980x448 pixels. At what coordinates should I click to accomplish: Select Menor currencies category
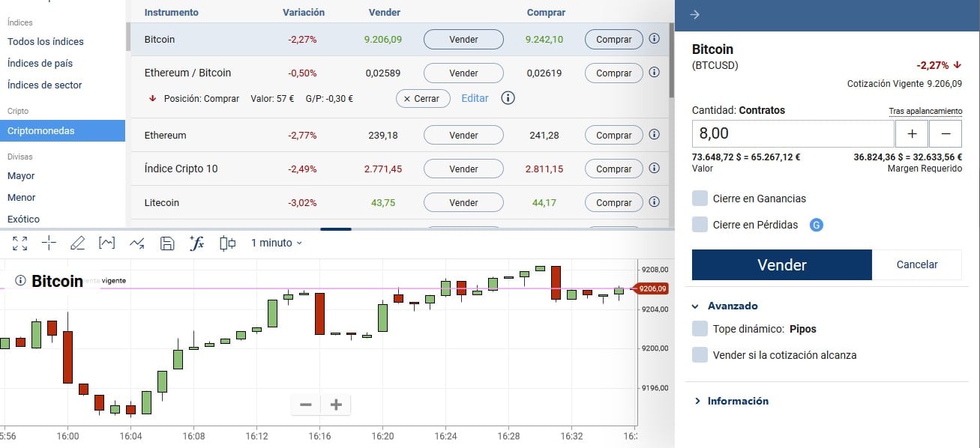22,197
